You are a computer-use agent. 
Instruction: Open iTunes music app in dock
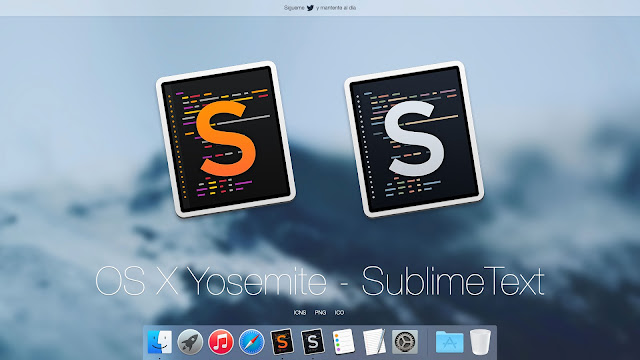pos(221,342)
